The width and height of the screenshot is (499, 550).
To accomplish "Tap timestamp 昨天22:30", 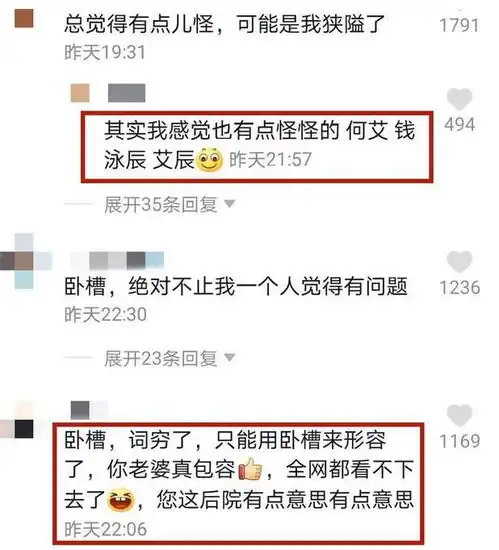I will [106, 314].
